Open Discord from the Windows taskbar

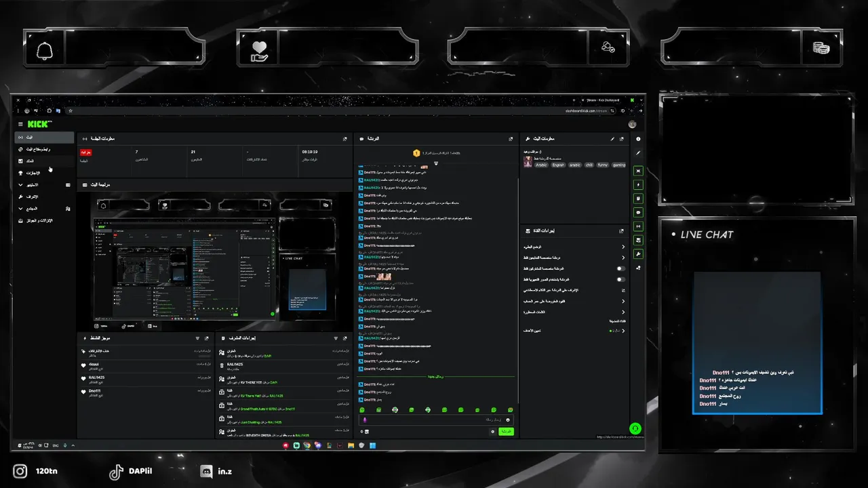tap(318, 445)
